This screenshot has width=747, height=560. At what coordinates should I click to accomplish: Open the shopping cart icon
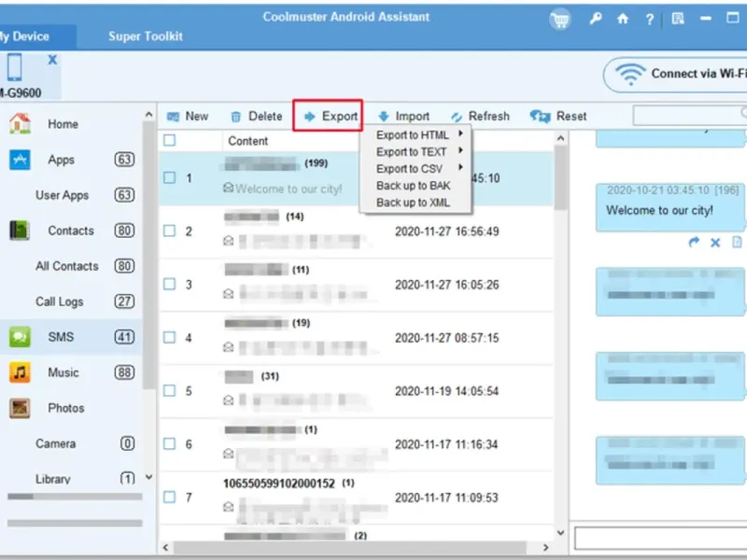[x=560, y=20]
